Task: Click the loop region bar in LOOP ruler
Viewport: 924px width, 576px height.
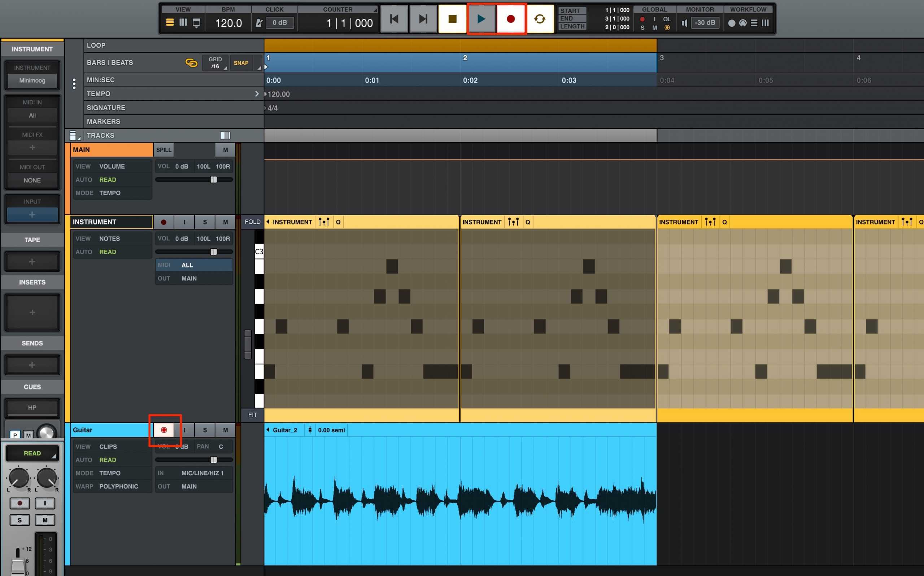Action: tap(460, 45)
